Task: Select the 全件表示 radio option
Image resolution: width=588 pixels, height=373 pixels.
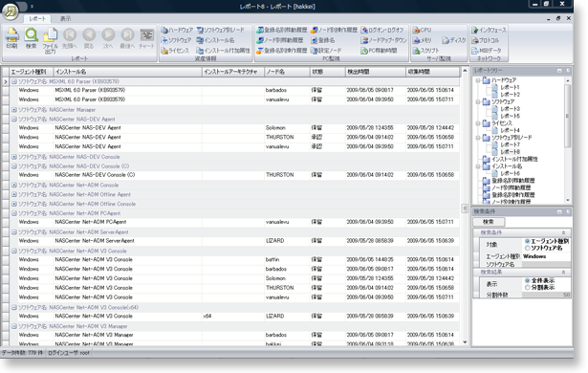Action: pos(527,280)
